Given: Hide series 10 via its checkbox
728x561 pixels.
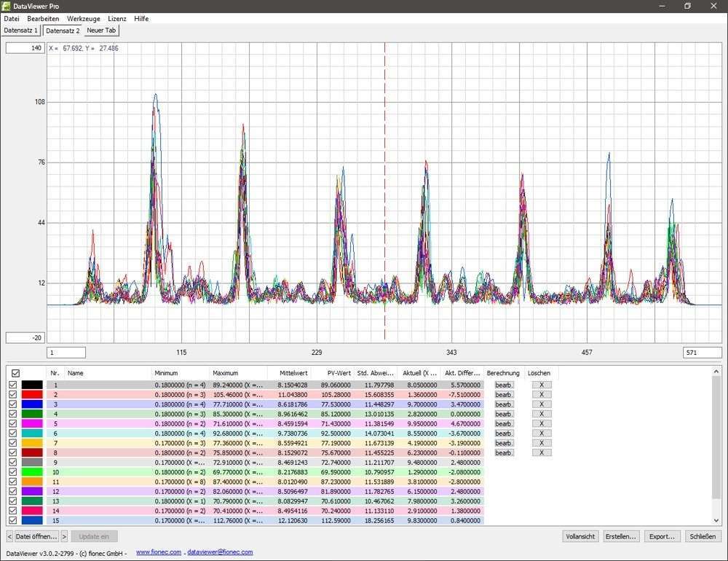Looking at the screenshot, I should click(12, 472).
